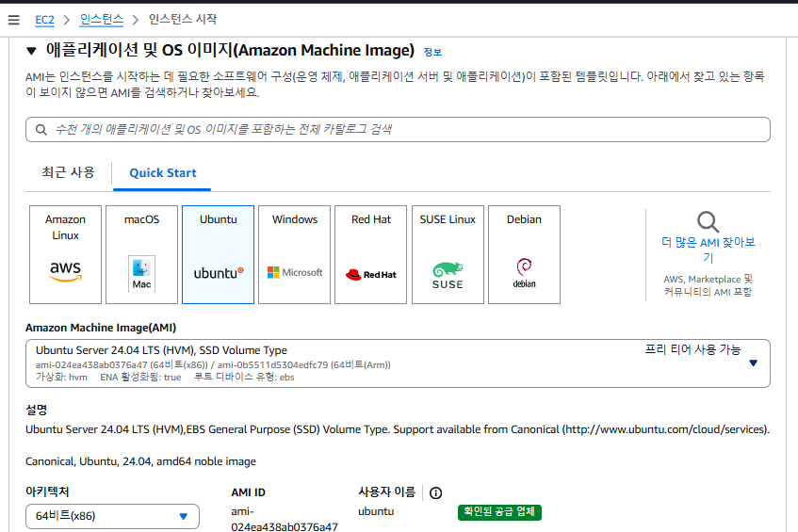798x532 pixels.
Task: Click the Mac Finder logo icon
Action: [141, 274]
